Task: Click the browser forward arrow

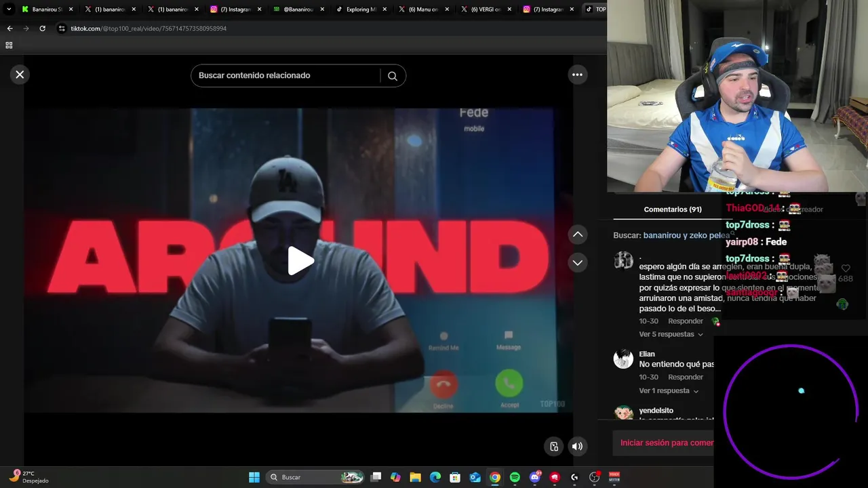Action: point(26,28)
